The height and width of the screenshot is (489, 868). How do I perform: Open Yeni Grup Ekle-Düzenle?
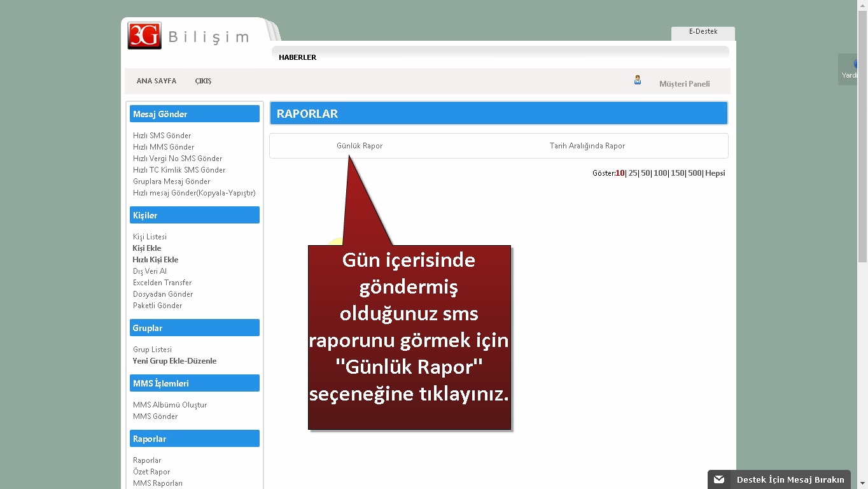(174, 361)
